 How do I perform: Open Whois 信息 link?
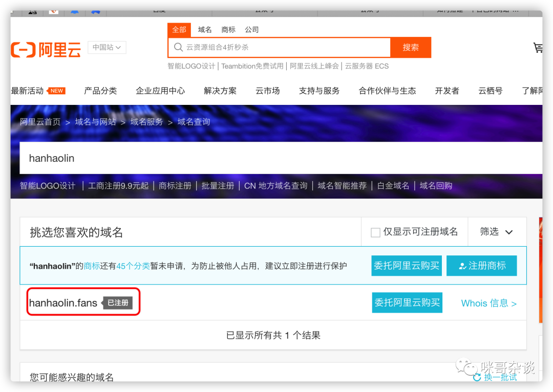[x=489, y=303]
